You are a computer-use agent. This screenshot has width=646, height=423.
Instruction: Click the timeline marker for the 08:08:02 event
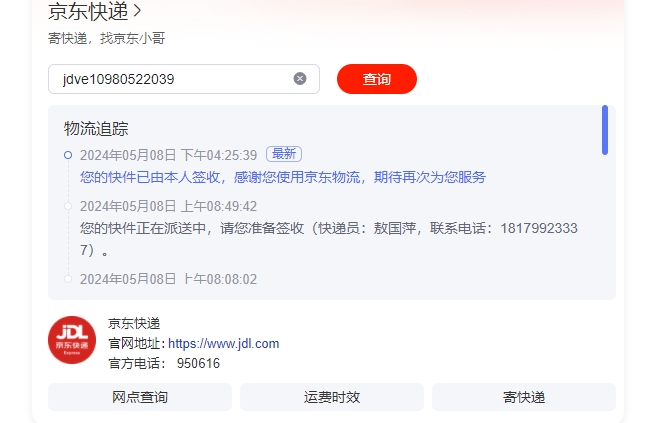point(68,279)
